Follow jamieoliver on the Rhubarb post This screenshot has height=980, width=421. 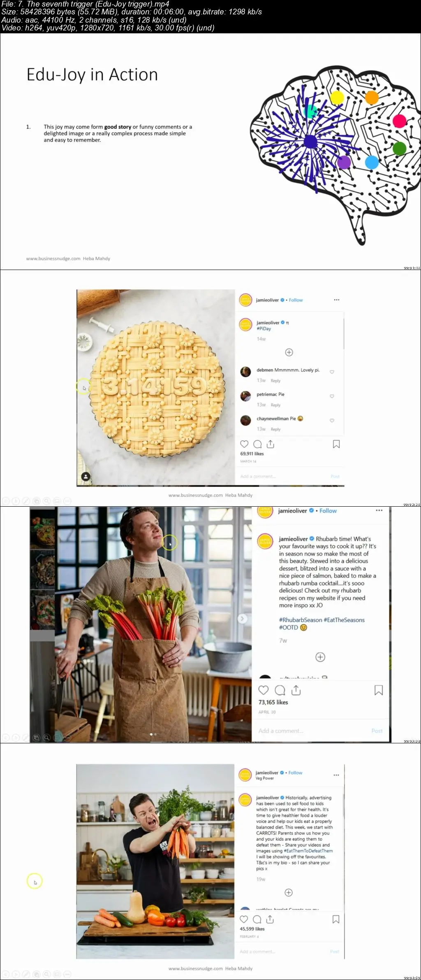[x=328, y=511]
